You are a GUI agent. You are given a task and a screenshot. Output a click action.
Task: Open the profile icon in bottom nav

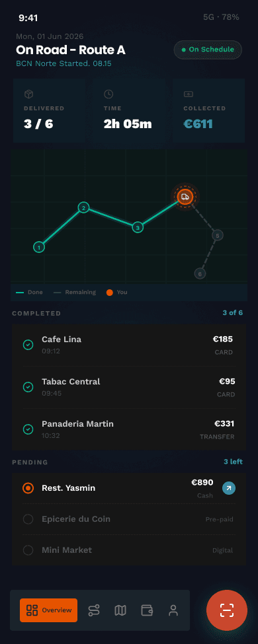point(173,610)
